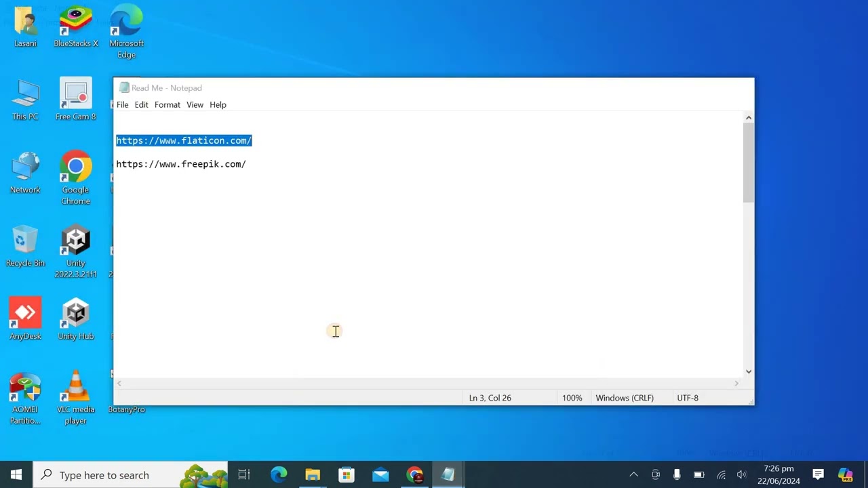Open the Help menu in Notepad
Viewport: 868px width, 488px height.
coord(218,104)
